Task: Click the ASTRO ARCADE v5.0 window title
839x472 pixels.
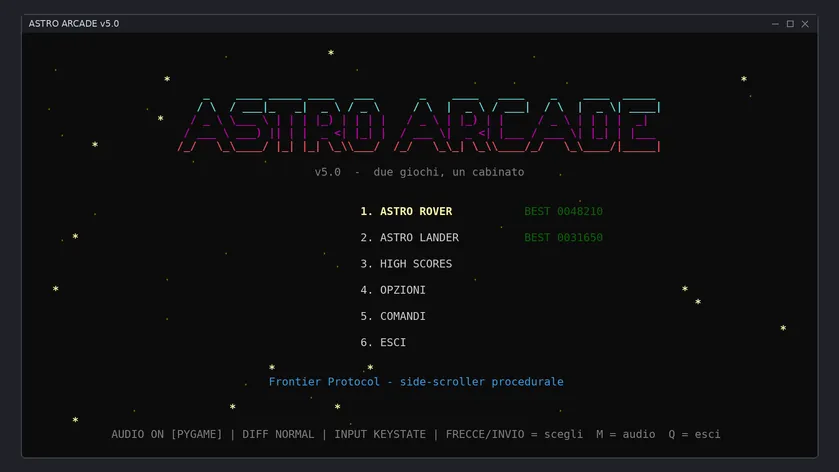Action: 74,24
